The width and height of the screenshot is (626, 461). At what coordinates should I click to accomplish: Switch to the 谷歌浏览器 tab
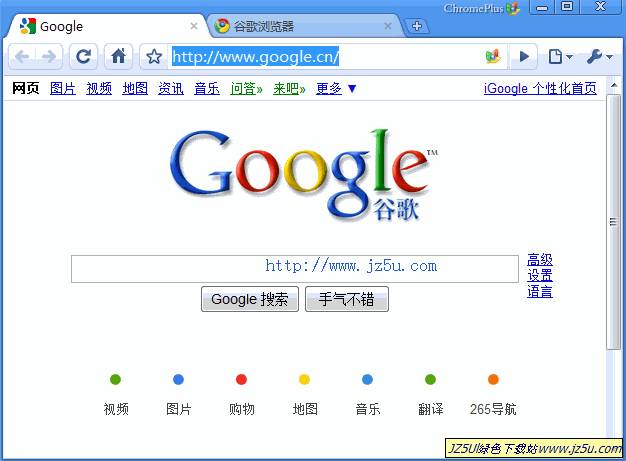(303, 26)
